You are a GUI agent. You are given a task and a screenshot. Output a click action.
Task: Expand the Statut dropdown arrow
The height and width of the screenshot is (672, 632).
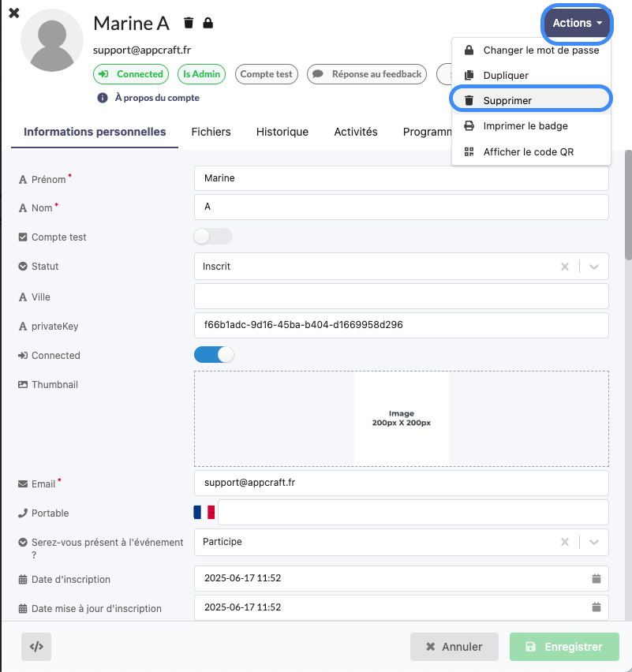point(594,267)
